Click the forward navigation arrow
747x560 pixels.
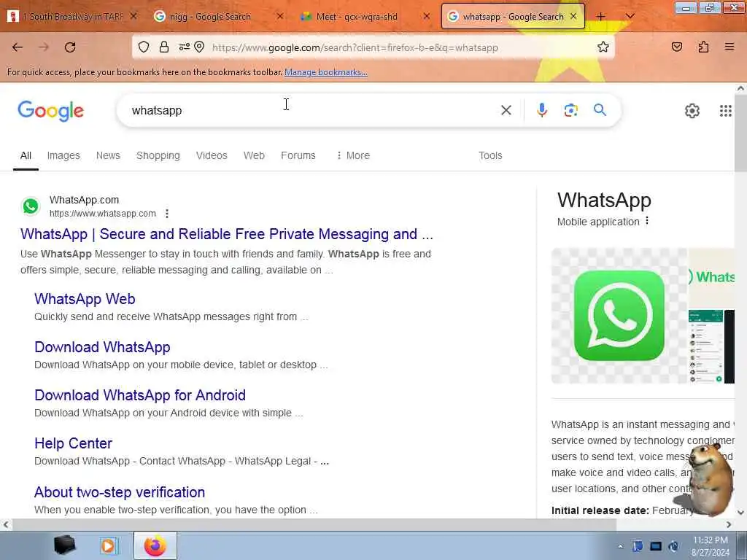tap(44, 47)
